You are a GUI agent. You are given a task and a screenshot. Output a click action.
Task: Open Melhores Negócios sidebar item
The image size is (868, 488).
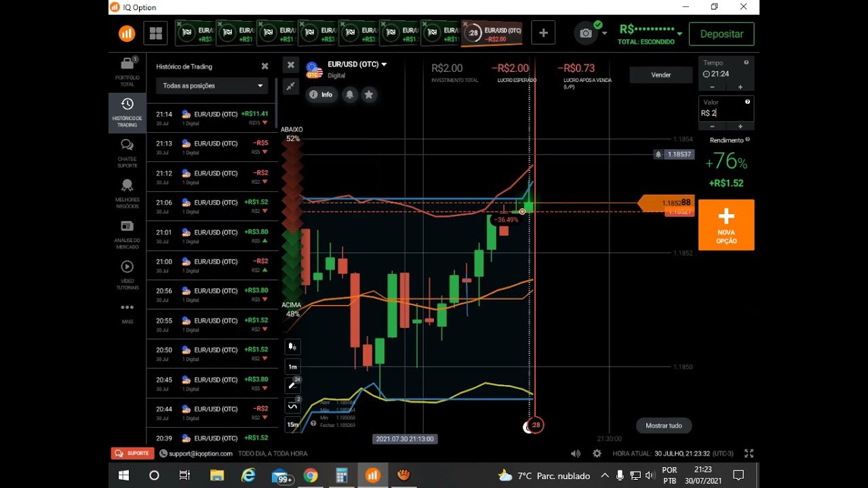tap(127, 194)
